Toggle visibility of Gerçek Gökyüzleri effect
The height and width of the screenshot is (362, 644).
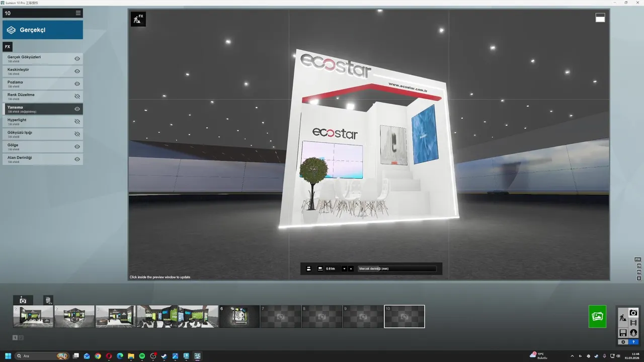(x=77, y=59)
